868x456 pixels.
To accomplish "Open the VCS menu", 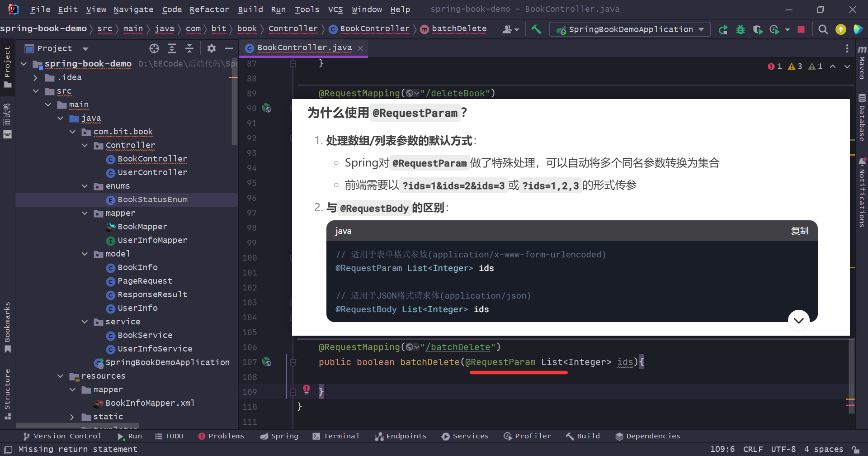I will [335, 9].
